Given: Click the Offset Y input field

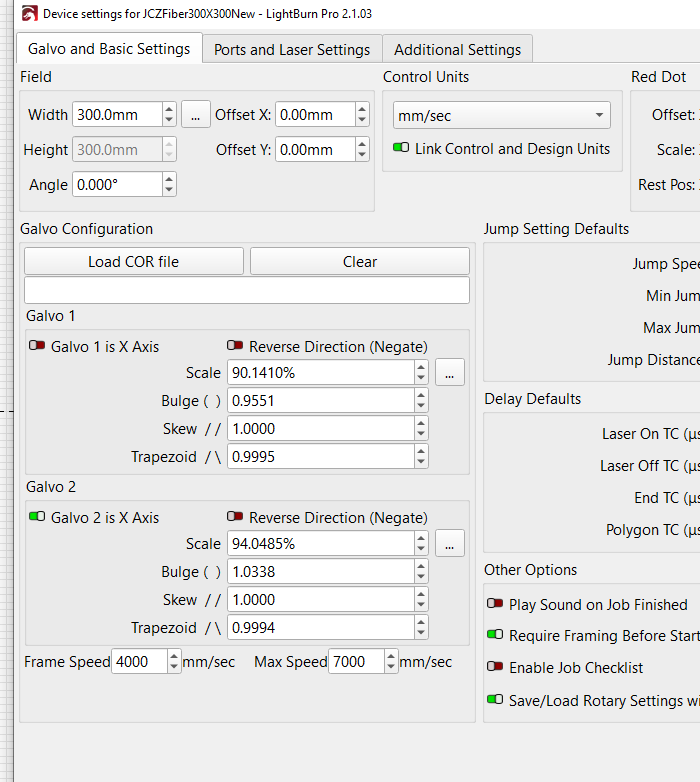Looking at the screenshot, I should tap(315, 150).
